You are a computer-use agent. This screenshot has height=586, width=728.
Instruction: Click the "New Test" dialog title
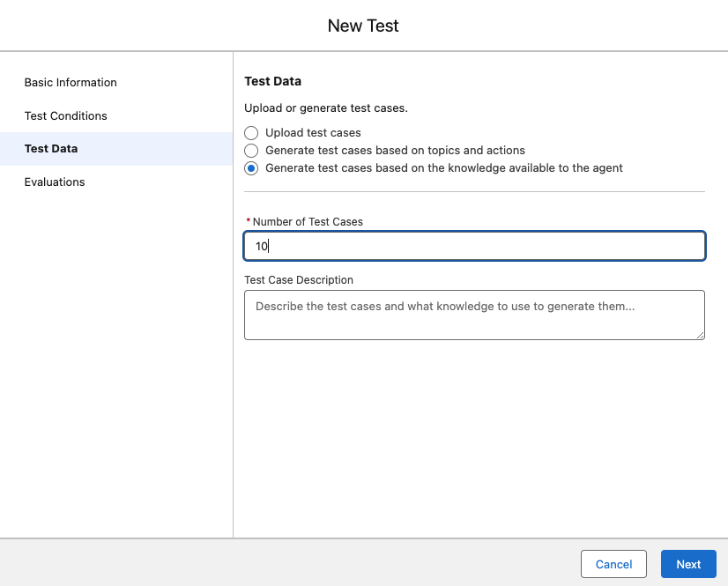click(x=363, y=26)
